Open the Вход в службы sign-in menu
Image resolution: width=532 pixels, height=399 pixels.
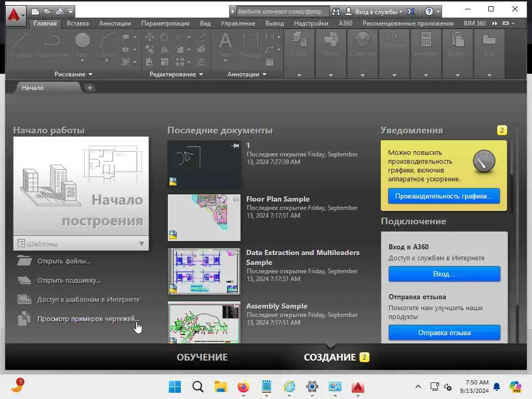[374, 11]
